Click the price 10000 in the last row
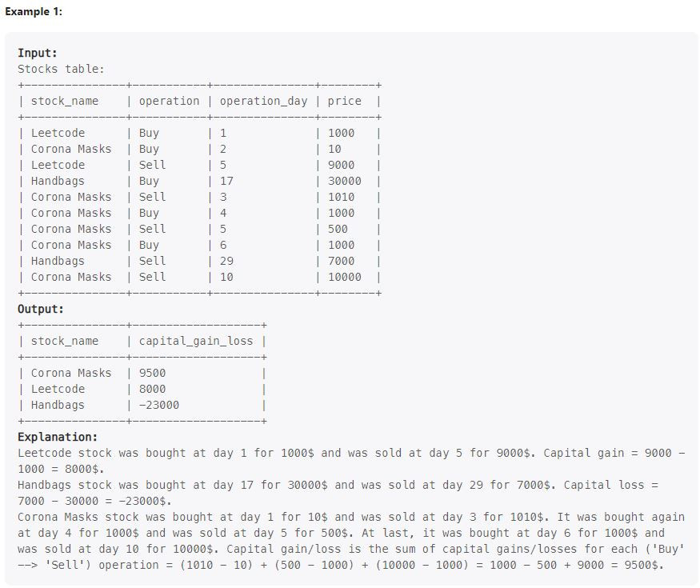This screenshot has height=588, width=700. tap(344, 278)
